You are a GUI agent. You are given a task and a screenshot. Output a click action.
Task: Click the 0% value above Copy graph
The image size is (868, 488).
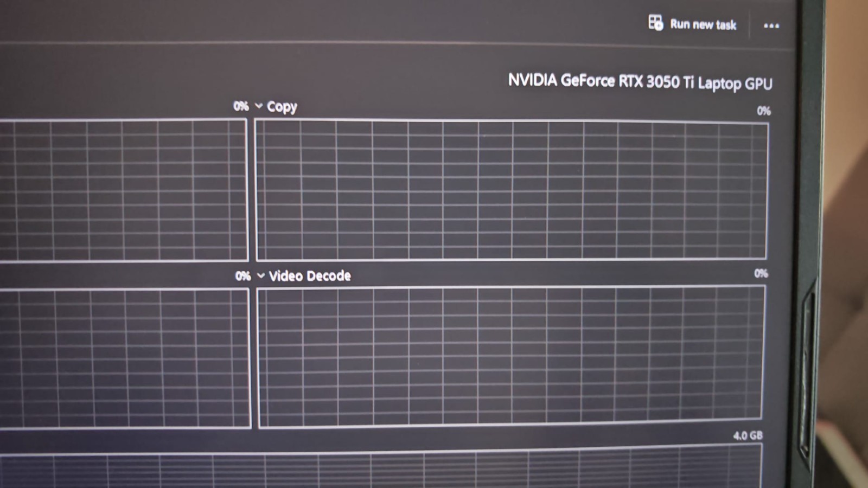click(764, 111)
